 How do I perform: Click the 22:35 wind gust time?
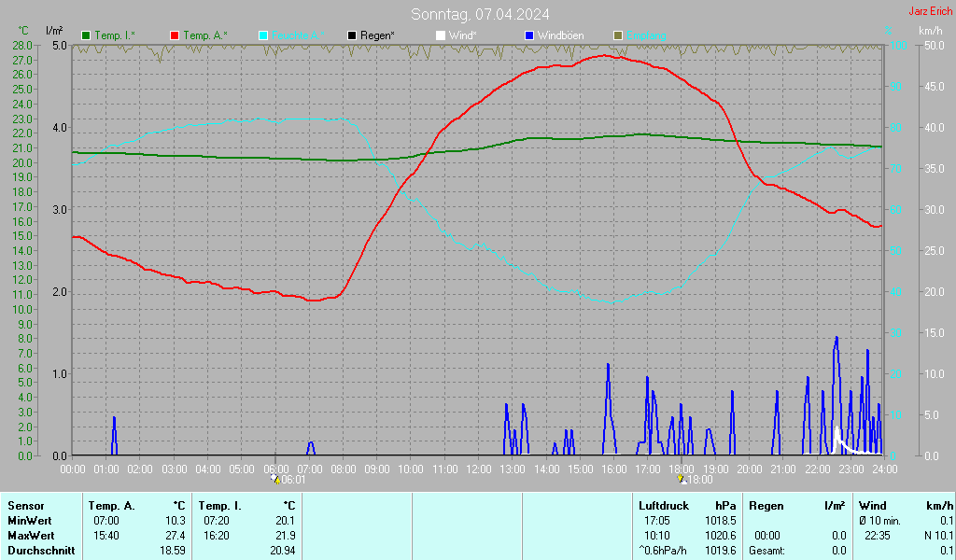coord(878,536)
